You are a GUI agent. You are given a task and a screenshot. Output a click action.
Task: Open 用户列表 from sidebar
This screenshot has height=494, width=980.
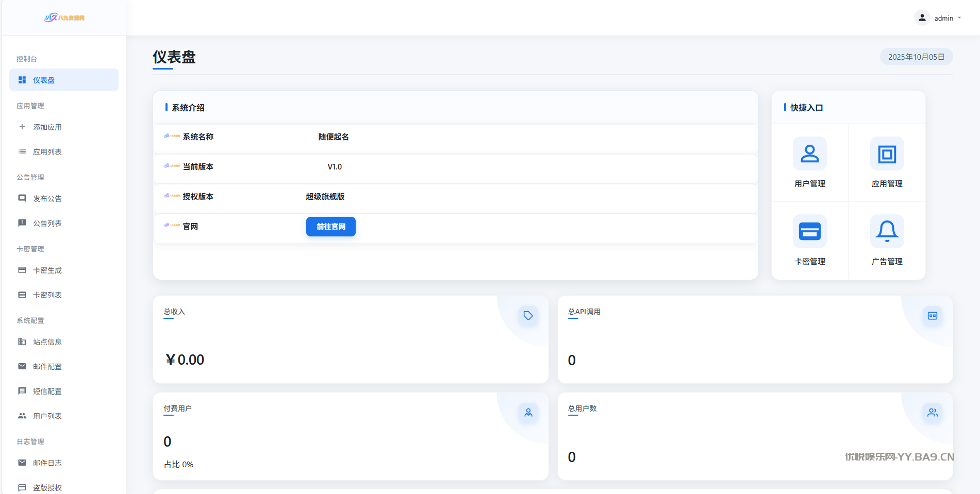click(47, 416)
